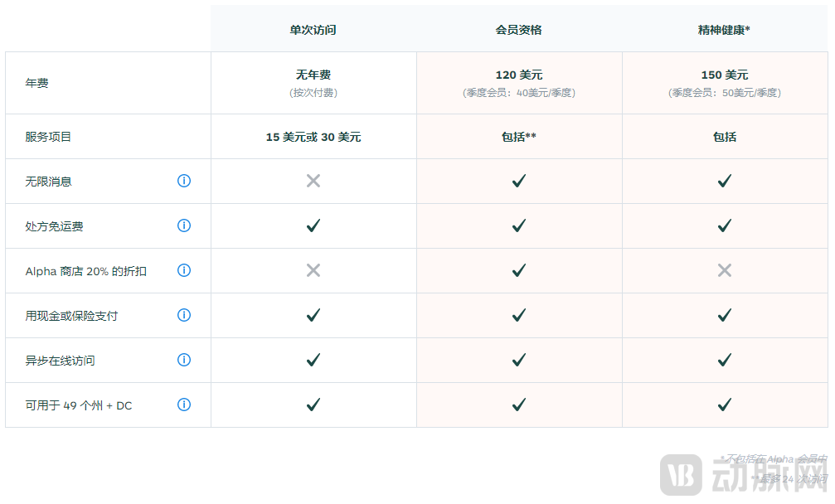Click checkmark for Alpha 商店折扣 under 会员资格
The width and height of the screenshot is (835, 504).
pos(519,270)
